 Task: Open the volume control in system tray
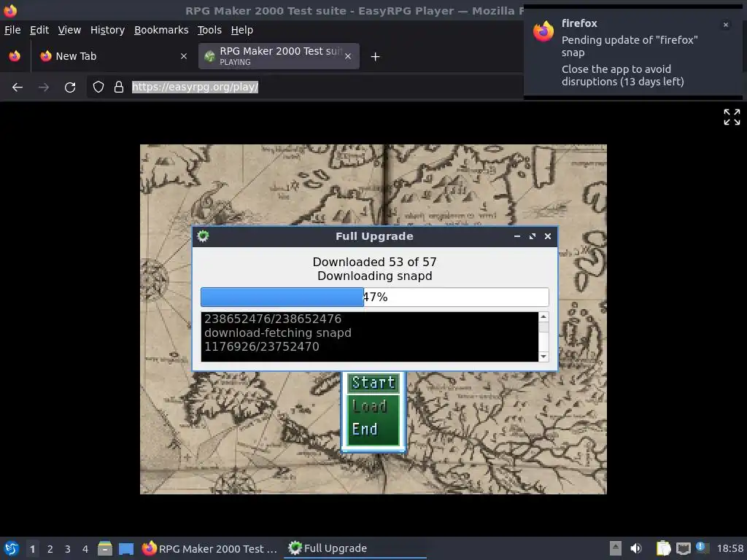tap(636, 548)
